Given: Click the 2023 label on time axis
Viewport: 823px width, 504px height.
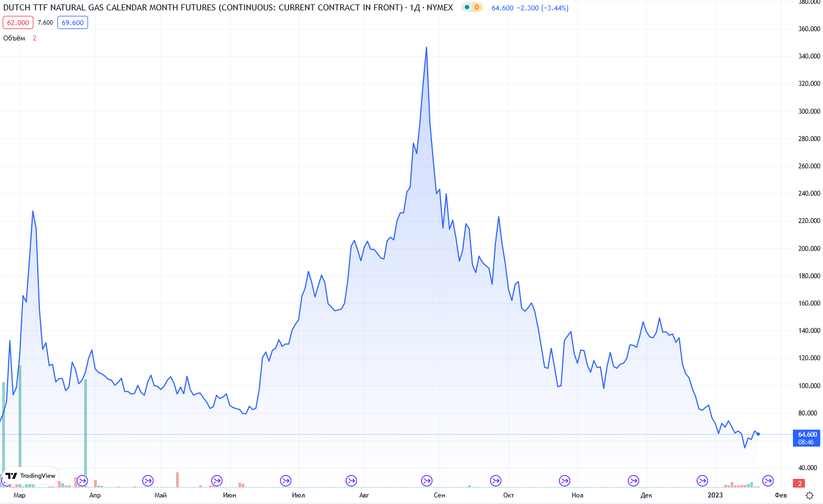Looking at the screenshot, I should coord(715,495).
